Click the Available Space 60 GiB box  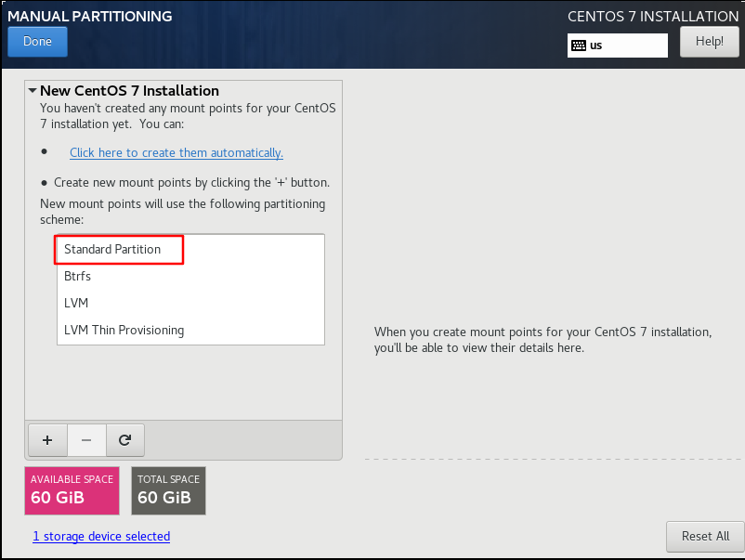72,490
